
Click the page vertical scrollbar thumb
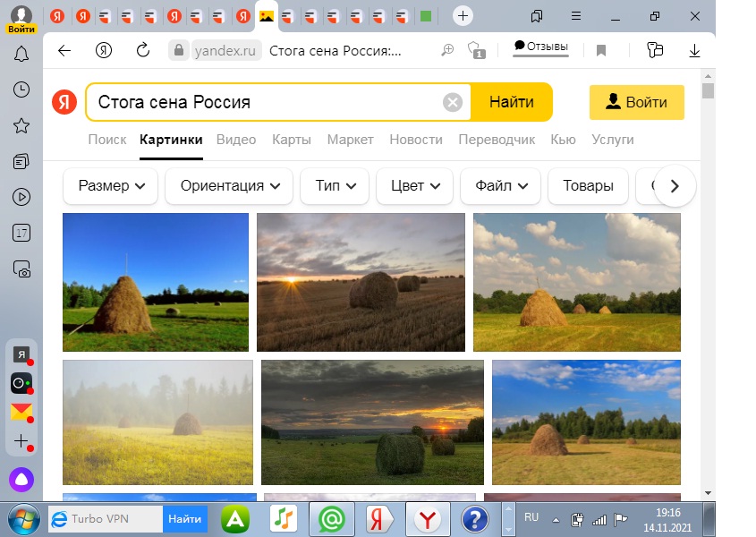tap(708, 90)
